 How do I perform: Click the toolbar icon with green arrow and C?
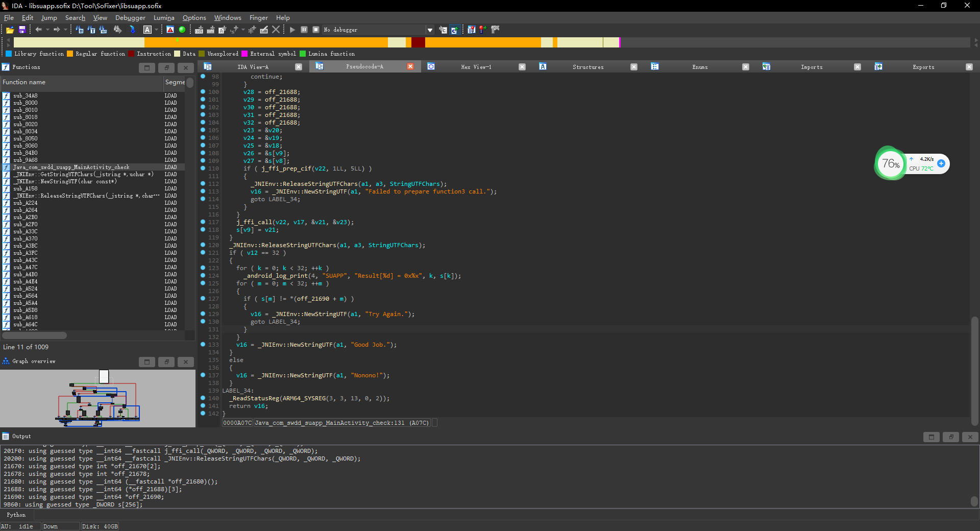point(454,30)
